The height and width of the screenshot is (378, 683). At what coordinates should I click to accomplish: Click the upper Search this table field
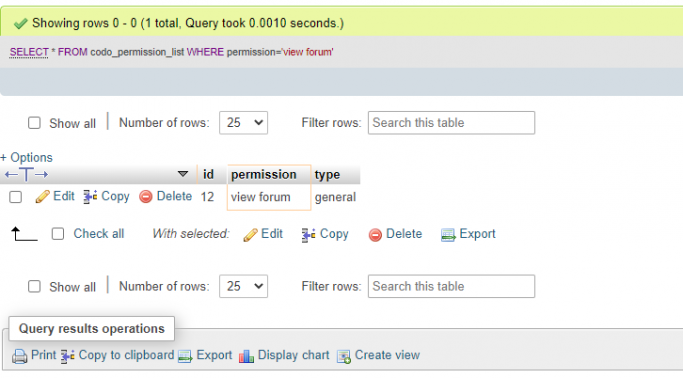451,123
